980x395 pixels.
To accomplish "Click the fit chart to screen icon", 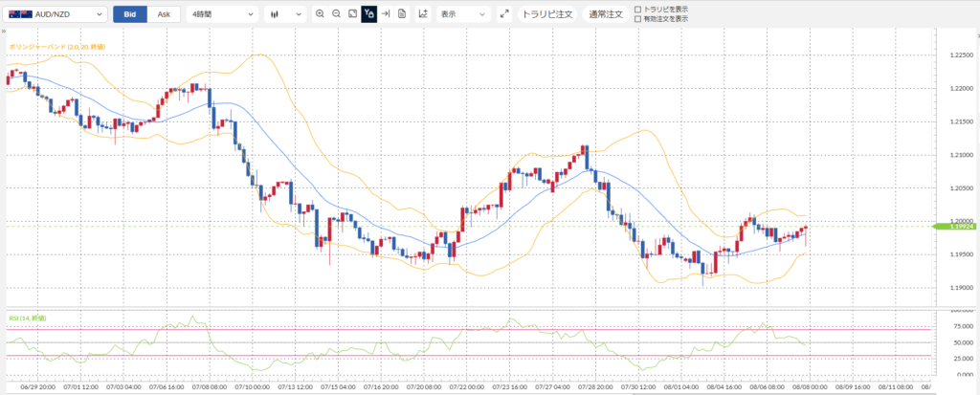I will tap(352, 13).
